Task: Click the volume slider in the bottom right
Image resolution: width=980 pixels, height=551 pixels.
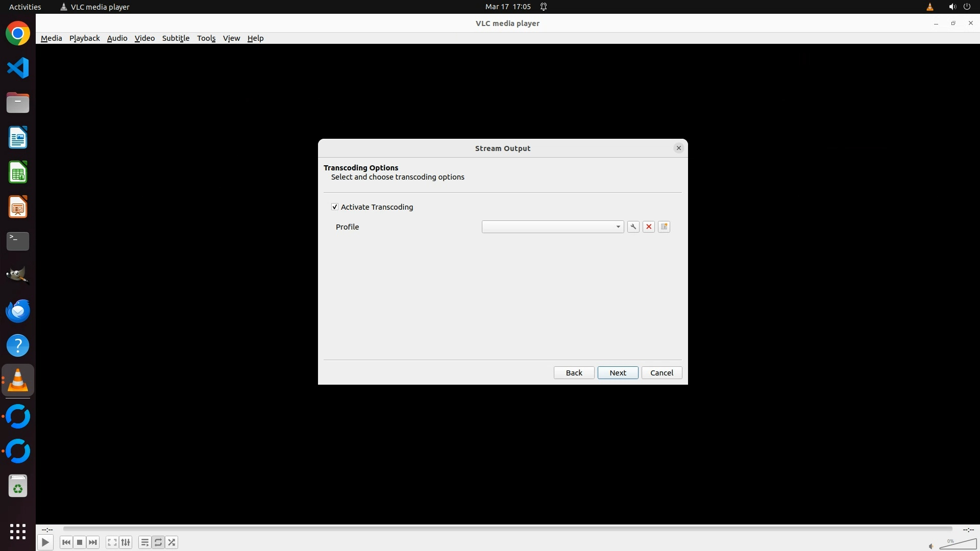Action: (958, 545)
